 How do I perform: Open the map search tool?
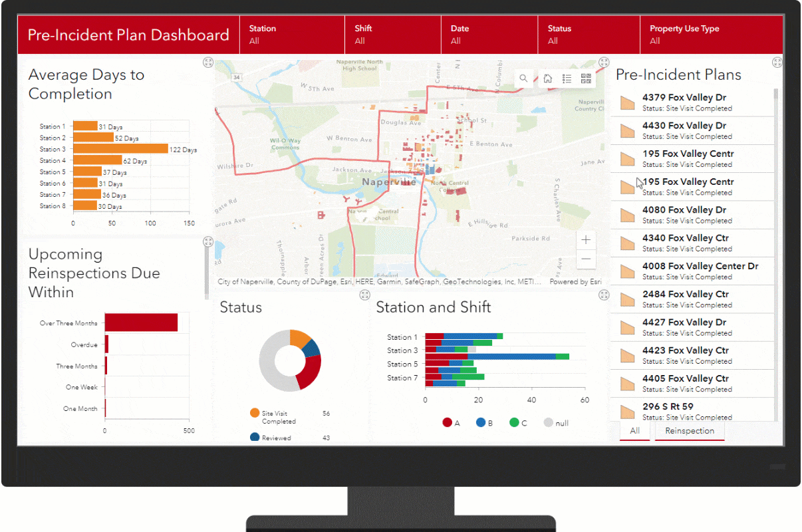coord(523,78)
